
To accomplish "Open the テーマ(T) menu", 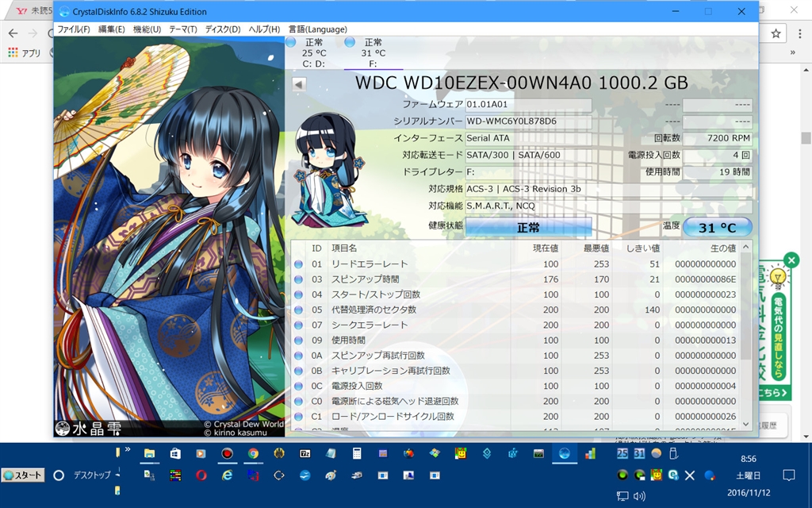I will (183, 29).
